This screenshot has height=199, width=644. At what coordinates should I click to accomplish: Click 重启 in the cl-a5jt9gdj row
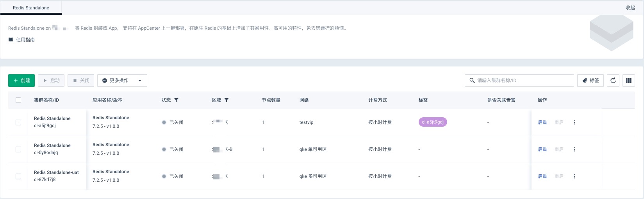tap(559, 122)
